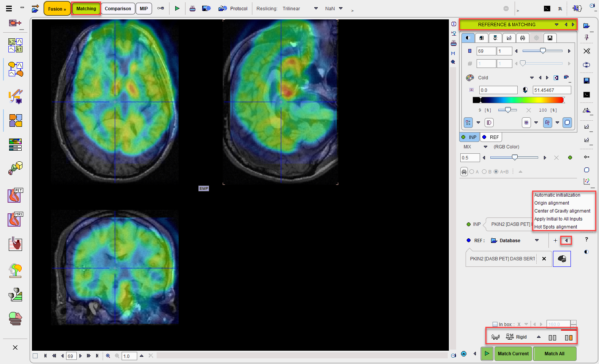Click the R console icon at top right
The image size is (599, 364).
pyautogui.click(x=560, y=8)
